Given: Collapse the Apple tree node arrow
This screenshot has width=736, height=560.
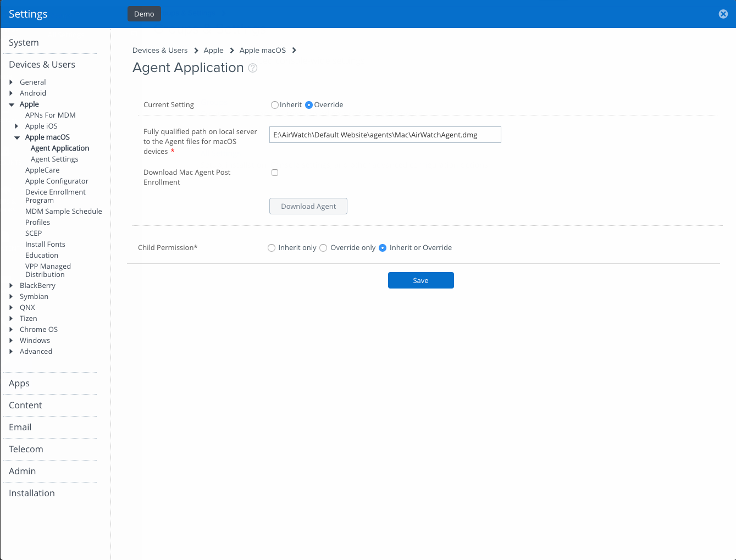Looking at the screenshot, I should point(12,104).
